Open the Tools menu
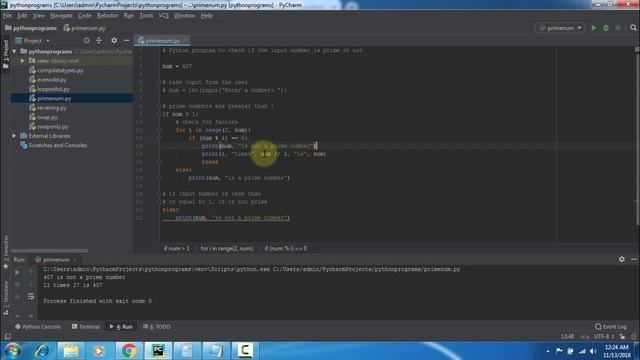Viewport: 640px width, 360px height. 146,16
